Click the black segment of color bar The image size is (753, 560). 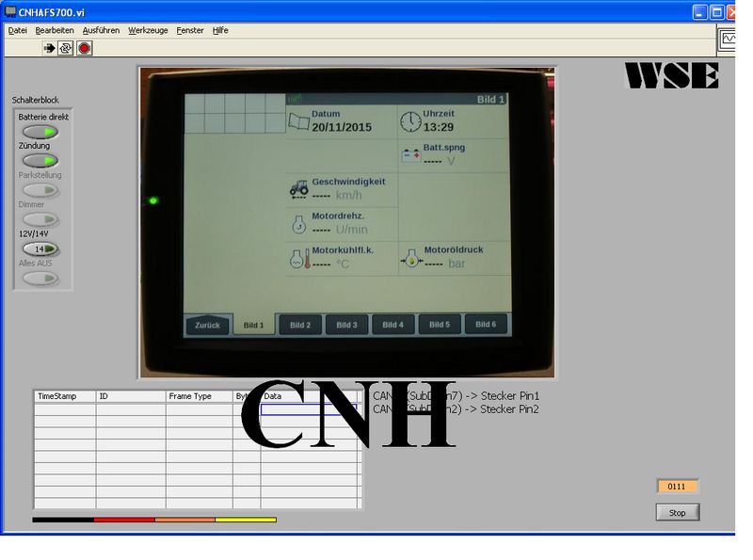point(63,520)
